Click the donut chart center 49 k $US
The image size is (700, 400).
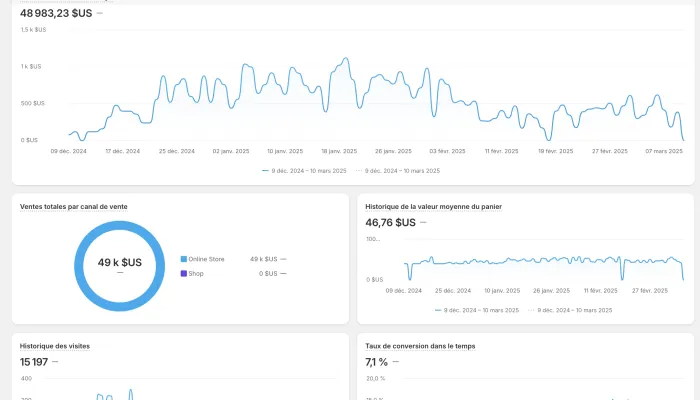pos(120,262)
